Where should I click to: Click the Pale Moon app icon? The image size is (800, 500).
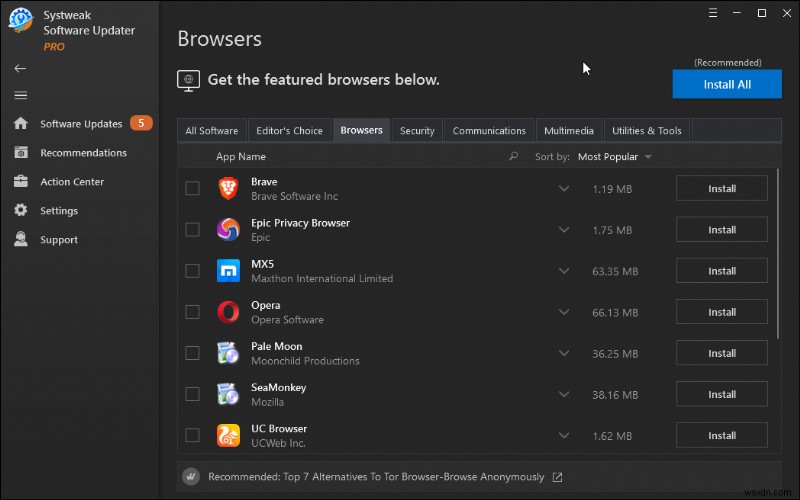click(228, 353)
